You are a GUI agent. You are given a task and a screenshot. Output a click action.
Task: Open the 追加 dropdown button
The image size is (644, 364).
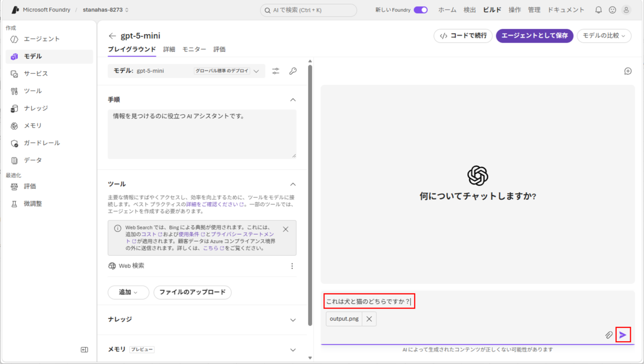[x=128, y=293]
